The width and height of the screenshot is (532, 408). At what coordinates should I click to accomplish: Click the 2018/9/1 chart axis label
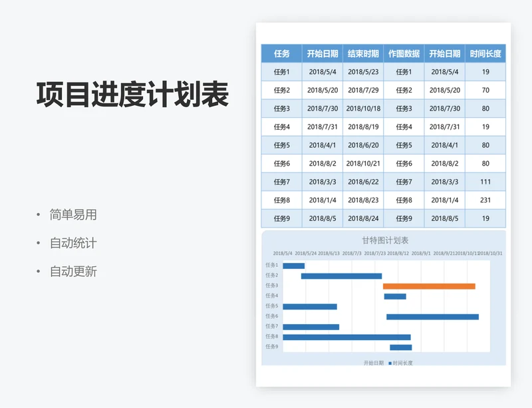421,254
